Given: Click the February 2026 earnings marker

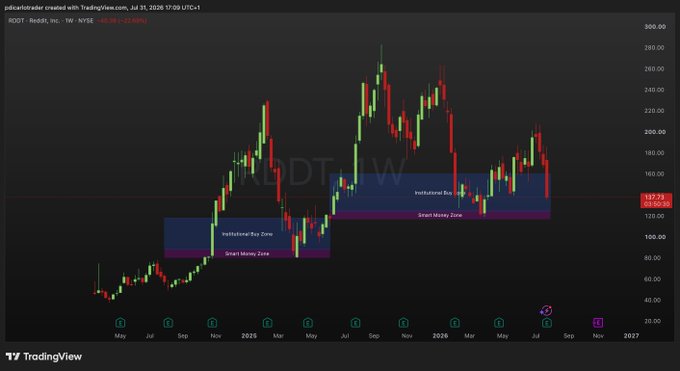Looking at the screenshot, I should [x=454, y=323].
